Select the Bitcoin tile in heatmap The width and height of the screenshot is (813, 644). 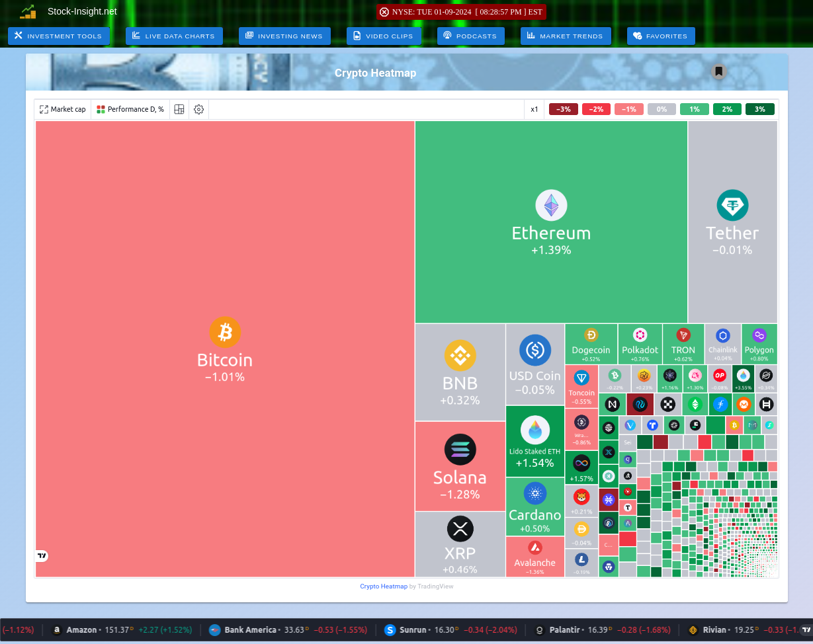coord(225,349)
